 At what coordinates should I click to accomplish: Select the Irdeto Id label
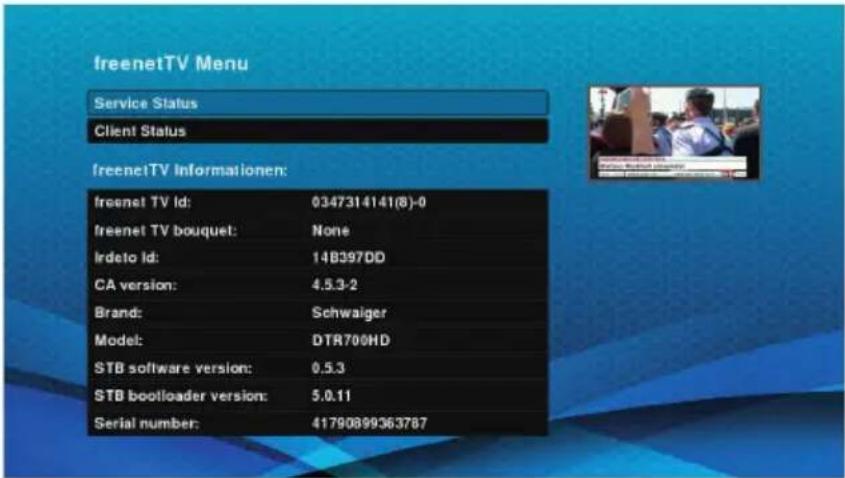tap(127, 258)
